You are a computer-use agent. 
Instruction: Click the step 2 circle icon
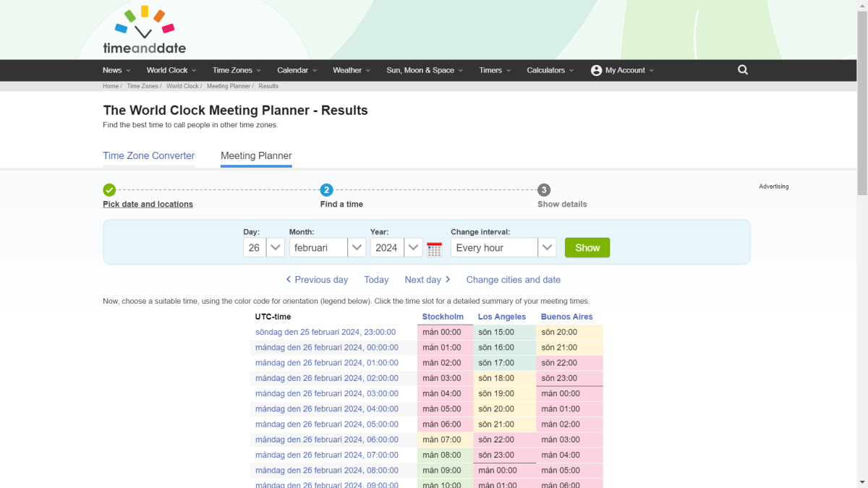(x=327, y=190)
